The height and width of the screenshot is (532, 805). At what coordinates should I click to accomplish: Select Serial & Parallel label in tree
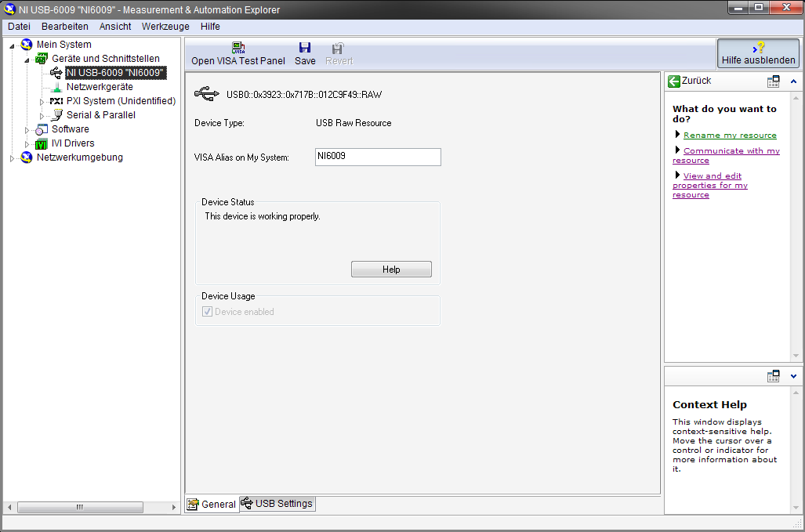coord(101,115)
